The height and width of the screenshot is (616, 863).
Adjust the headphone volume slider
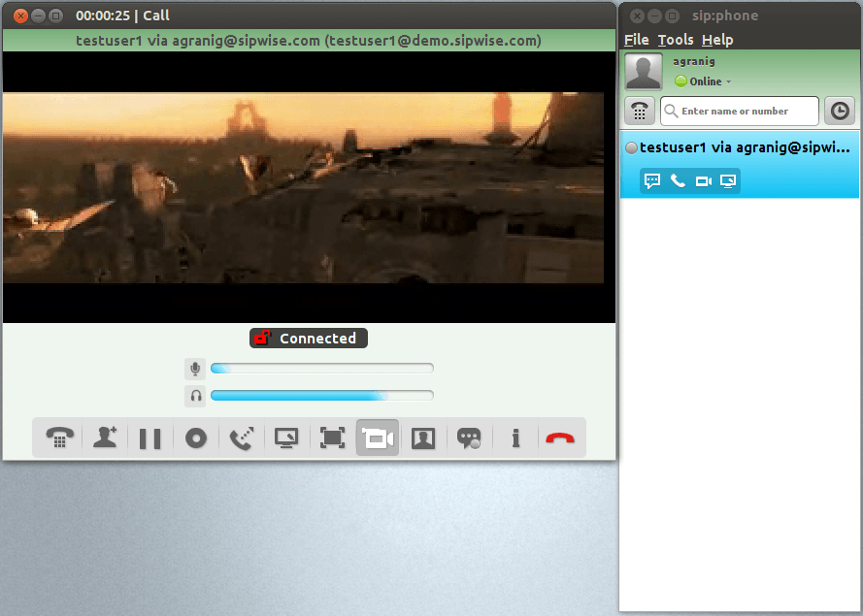[321, 396]
